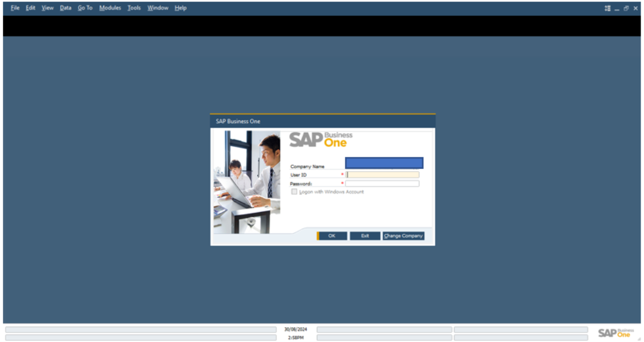Open the Data menu
Image resolution: width=644 pixels, height=342 pixels.
pyautogui.click(x=66, y=8)
